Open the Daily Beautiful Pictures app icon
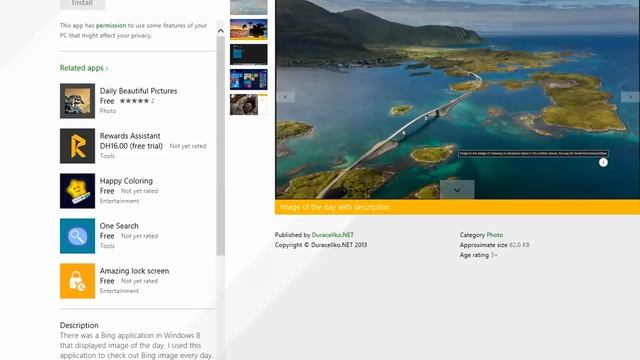Image resolution: width=640 pixels, height=360 pixels. [77, 101]
